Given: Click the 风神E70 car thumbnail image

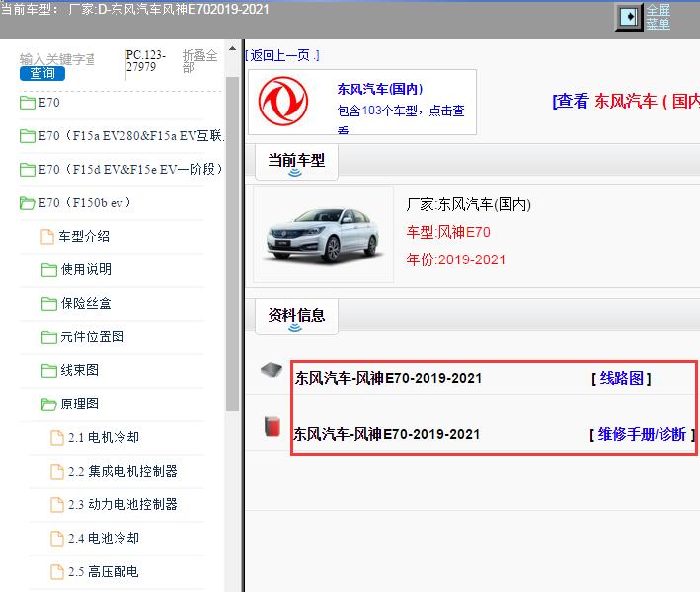Looking at the screenshot, I should 323,235.
